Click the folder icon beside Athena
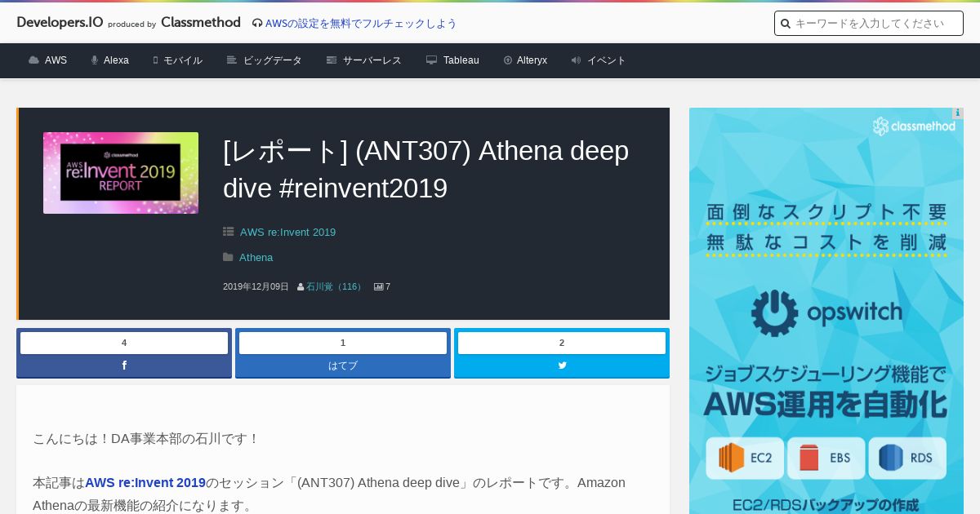This screenshot has height=514, width=980. pyautogui.click(x=229, y=257)
